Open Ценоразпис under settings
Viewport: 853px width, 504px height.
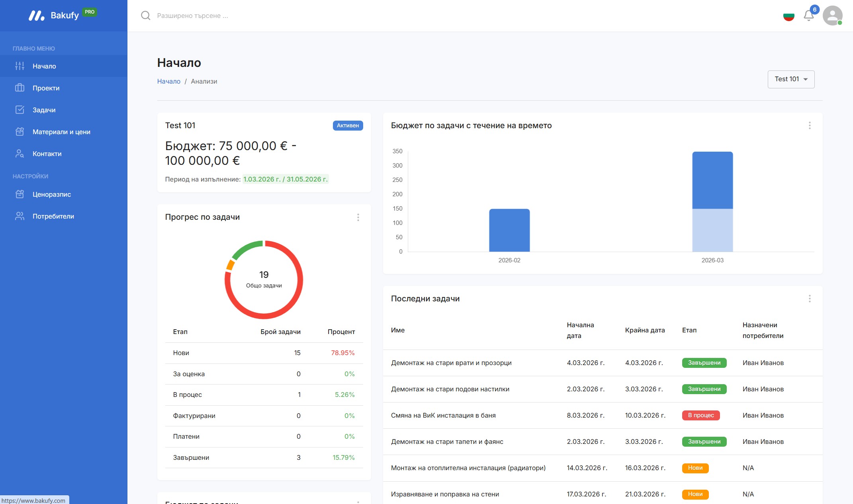[x=64, y=194]
